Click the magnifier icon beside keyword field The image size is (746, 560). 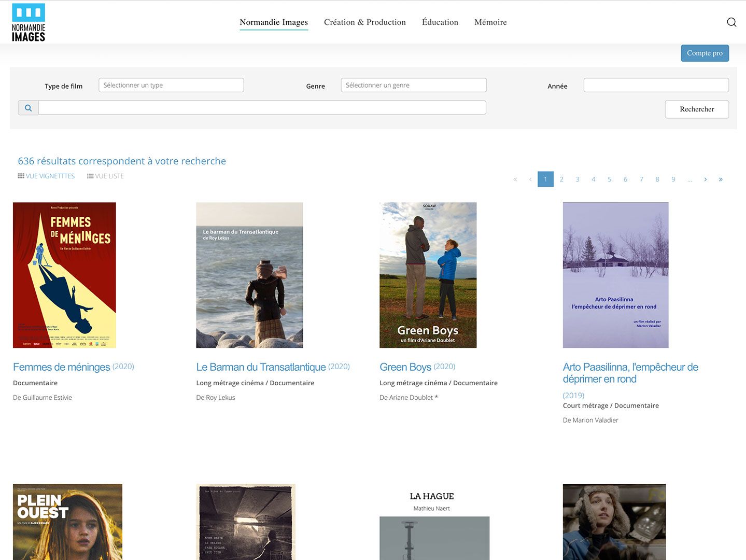[x=28, y=108]
